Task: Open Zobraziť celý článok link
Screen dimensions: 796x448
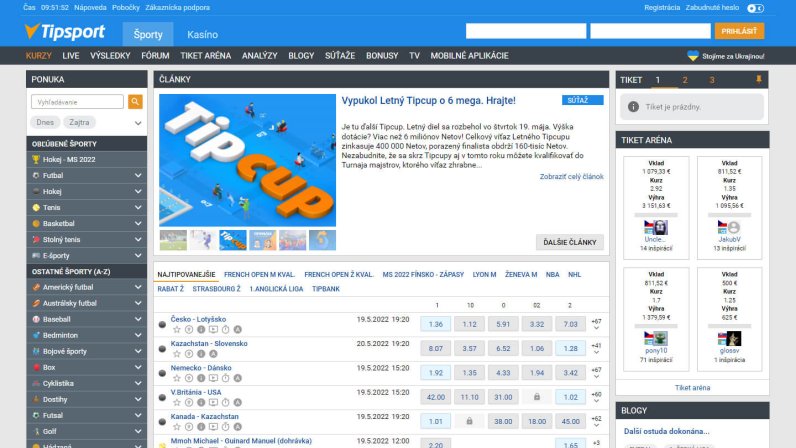Action: click(x=571, y=177)
